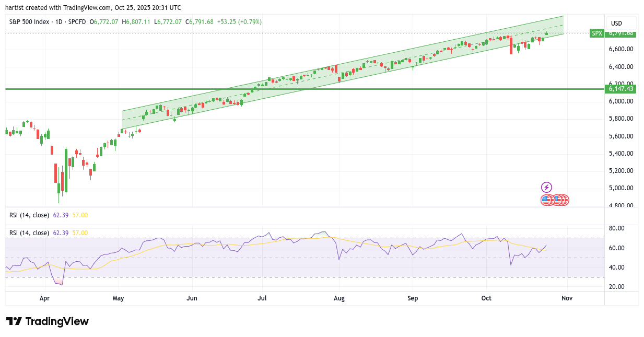Screen dimensions: 644x337
Task: Click the purple lightning bolt event icon
Action: [x=546, y=187]
